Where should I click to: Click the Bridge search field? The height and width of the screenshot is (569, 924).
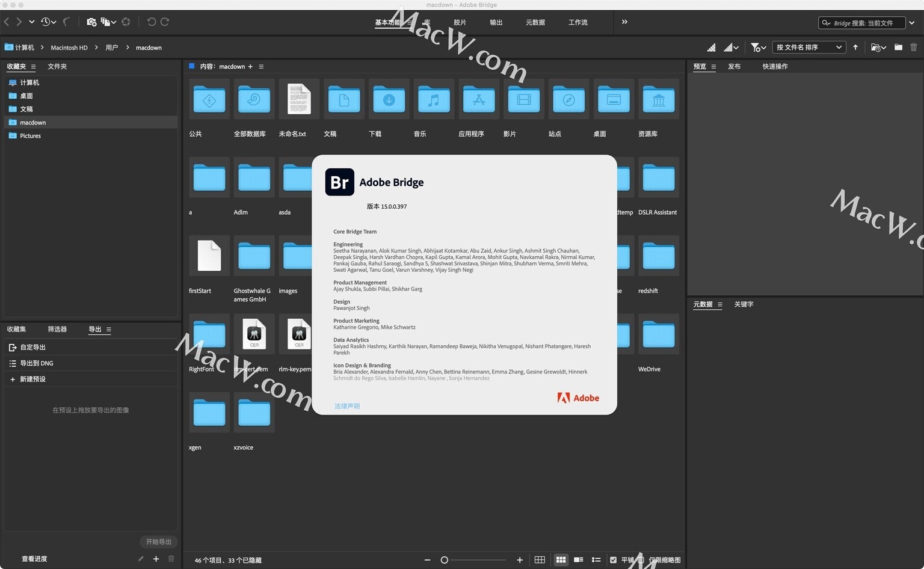click(862, 23)
